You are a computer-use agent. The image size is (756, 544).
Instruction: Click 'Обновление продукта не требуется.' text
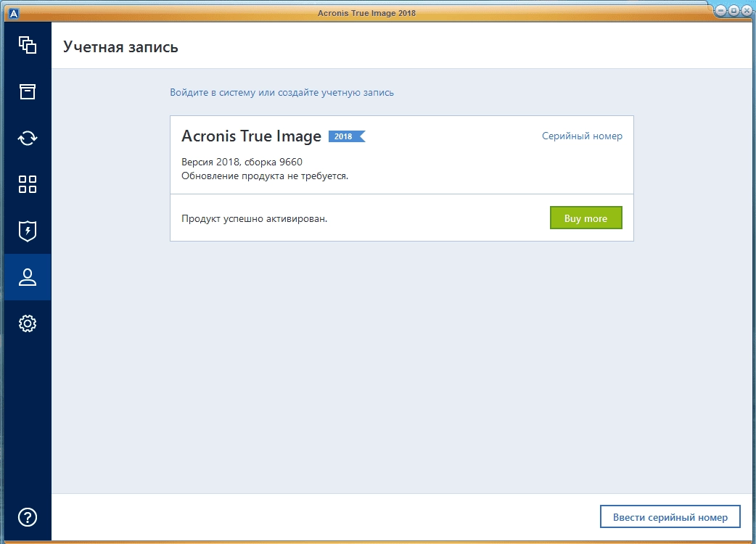click(265, 176)
